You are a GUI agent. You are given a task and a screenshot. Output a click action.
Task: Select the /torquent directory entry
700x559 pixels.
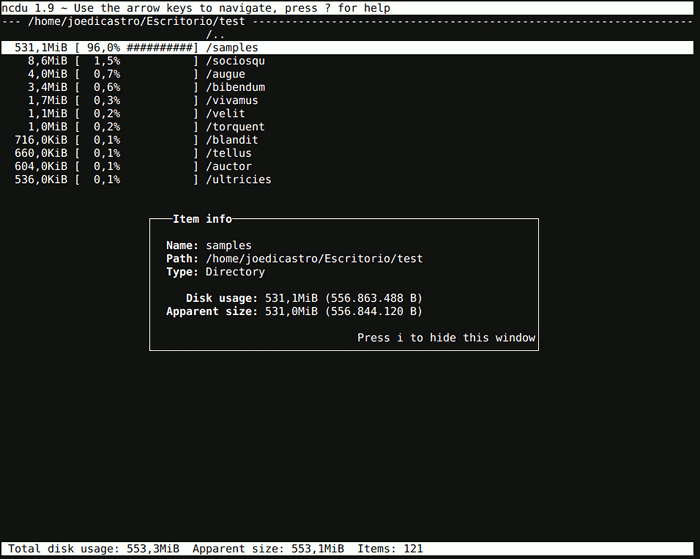pyautogui.click(x=235, y=127)
